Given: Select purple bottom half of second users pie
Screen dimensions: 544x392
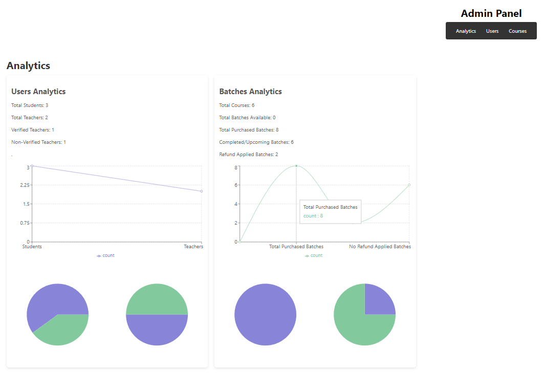Looking at the screenshot, I should pos(157,330).
